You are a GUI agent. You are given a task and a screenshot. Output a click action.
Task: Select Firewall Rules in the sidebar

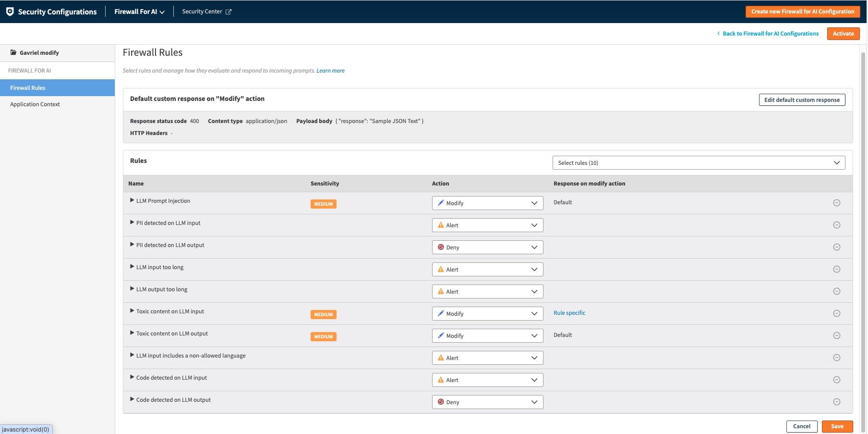click(x=57, y=88)
